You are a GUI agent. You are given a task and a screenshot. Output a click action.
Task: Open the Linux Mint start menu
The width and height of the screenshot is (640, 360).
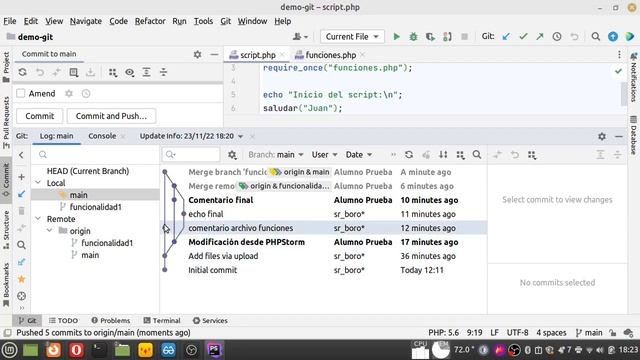(9, 350)
